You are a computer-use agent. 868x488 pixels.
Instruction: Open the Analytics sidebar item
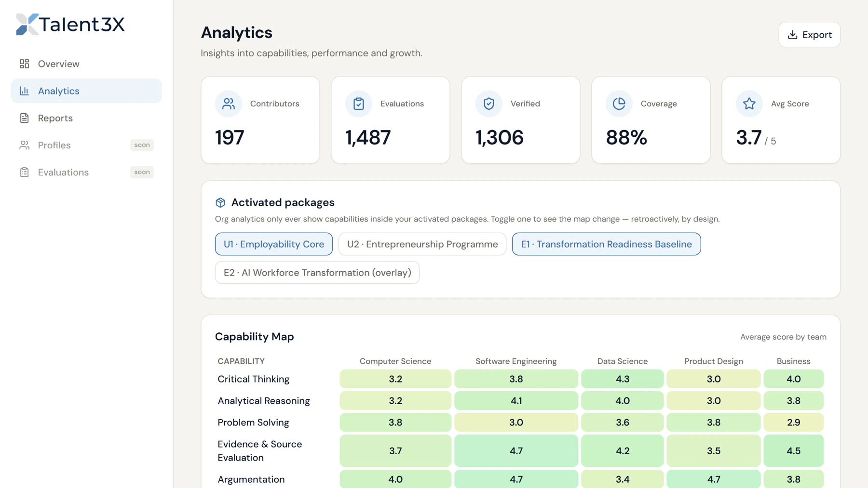tap(86, 91)
